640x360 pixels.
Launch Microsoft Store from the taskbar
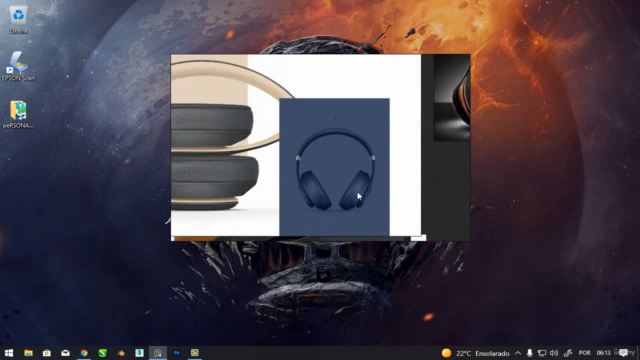pyautogui.click(x=47, y=353)
